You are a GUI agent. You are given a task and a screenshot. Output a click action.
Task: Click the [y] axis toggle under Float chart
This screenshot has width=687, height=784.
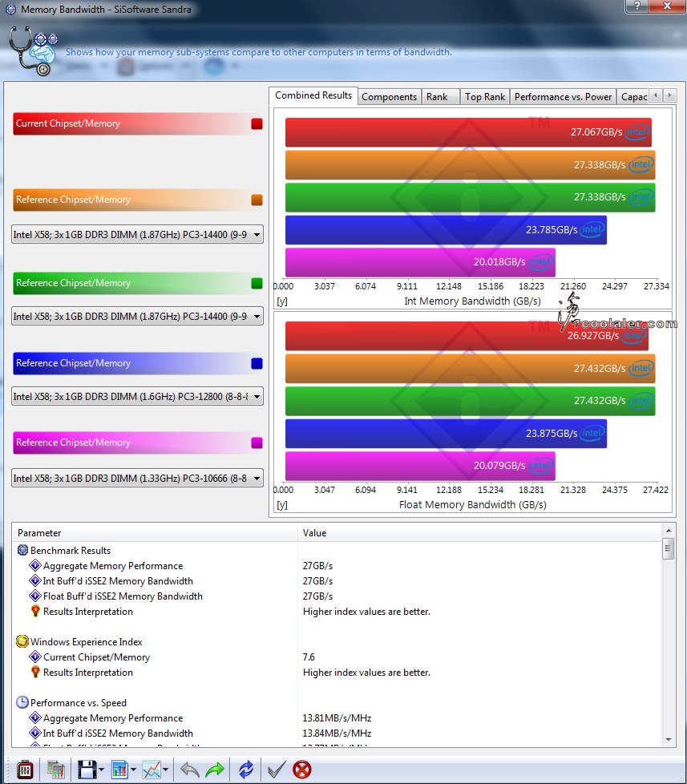[x=282, y=505]
